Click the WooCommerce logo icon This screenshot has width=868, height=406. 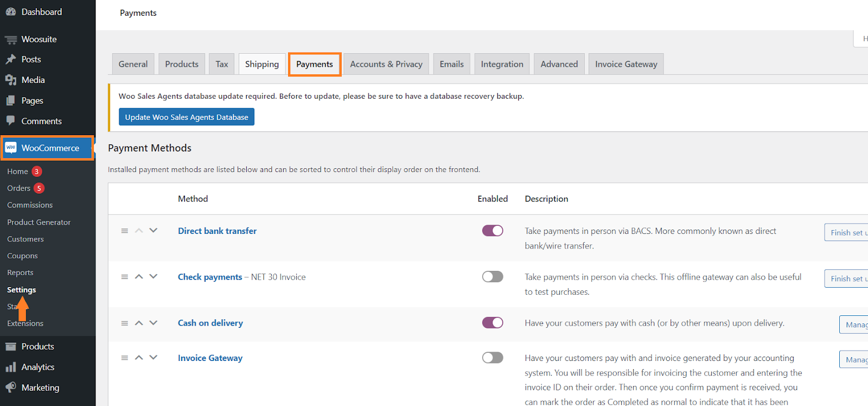pos(11,148)
